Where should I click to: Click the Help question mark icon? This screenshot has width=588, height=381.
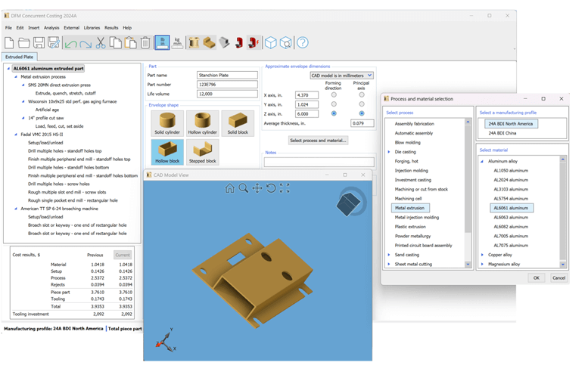pos(303,43)
